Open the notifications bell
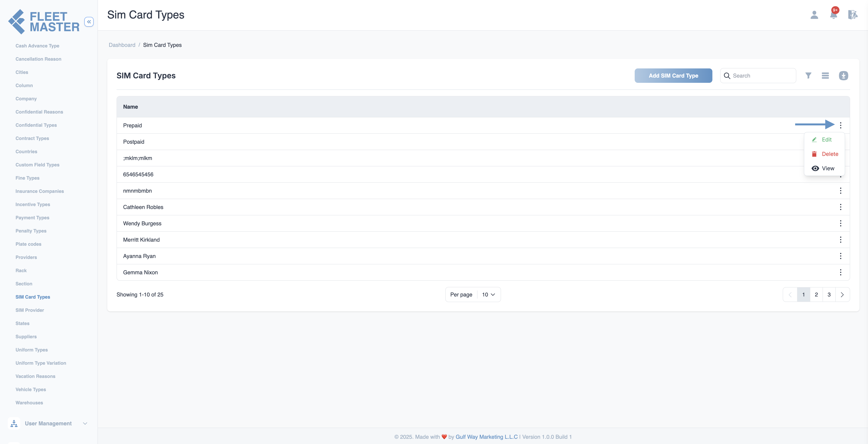The image size is (868, 444). tap(834, 15)
